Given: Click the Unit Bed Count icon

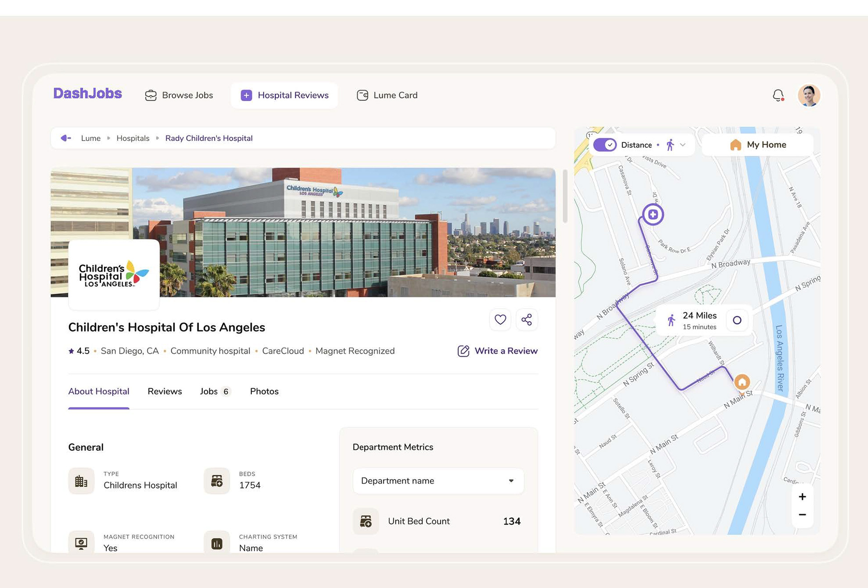Looking at the screenshot, I should 366,521.
